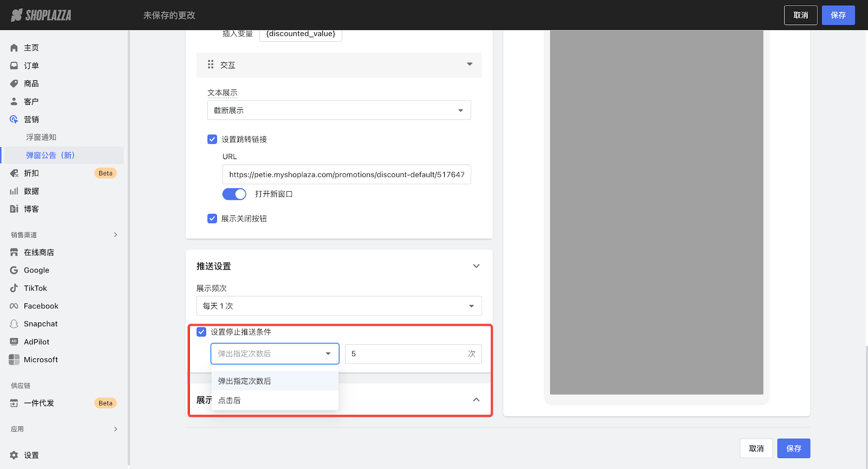Viewport: 868px width, 469px height.
Task: Click 取消 in the top bar
Action: [801, 15]
